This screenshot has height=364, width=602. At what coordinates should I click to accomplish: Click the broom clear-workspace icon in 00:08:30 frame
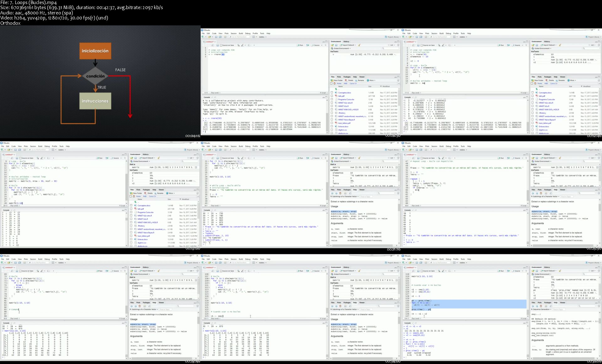pos(359,45)
